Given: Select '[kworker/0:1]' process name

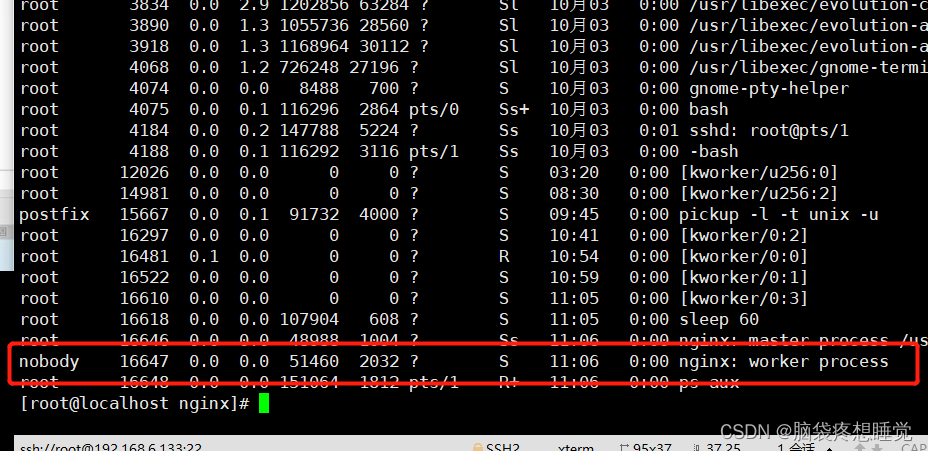Looking at the screenshot, I should pyautogui.click(x=744, y=278).
